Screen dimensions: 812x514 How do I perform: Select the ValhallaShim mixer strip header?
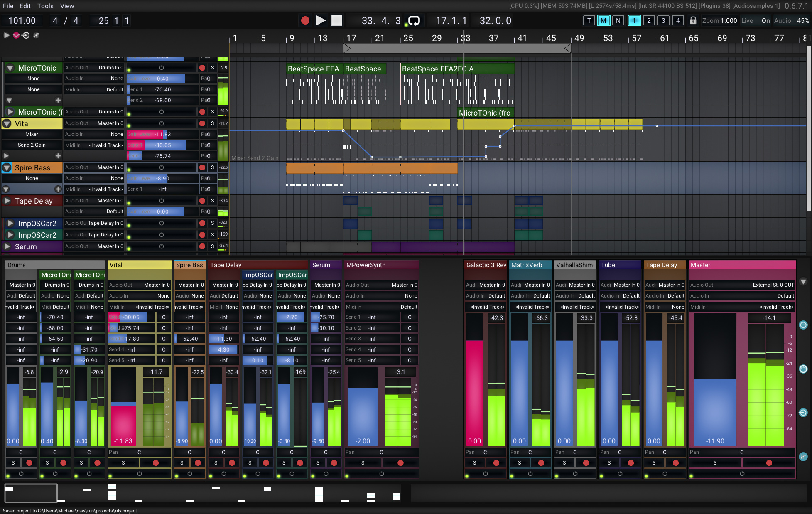click(x=575, y=265)
